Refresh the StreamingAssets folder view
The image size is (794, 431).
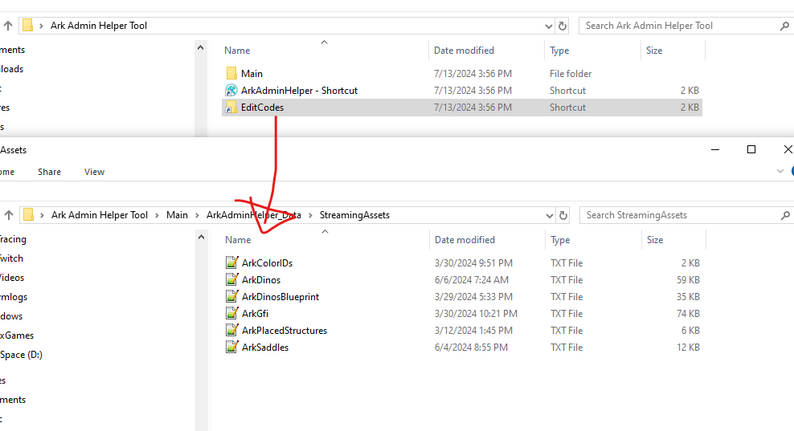563,215
